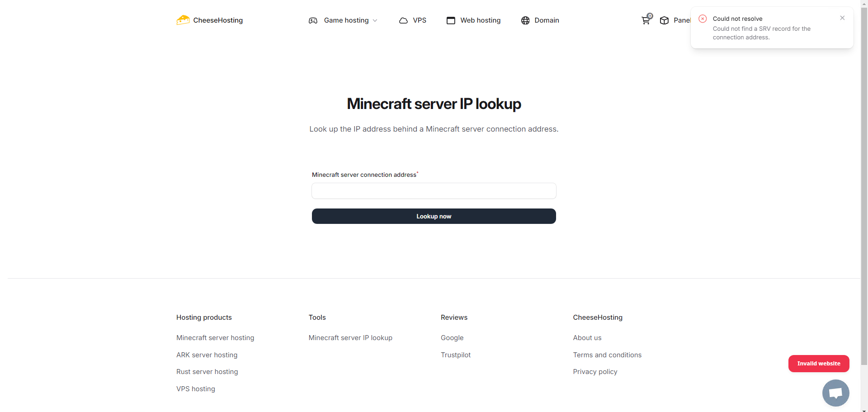
Task: Click the vertical page scrollbar
Action: pos(864,181)
